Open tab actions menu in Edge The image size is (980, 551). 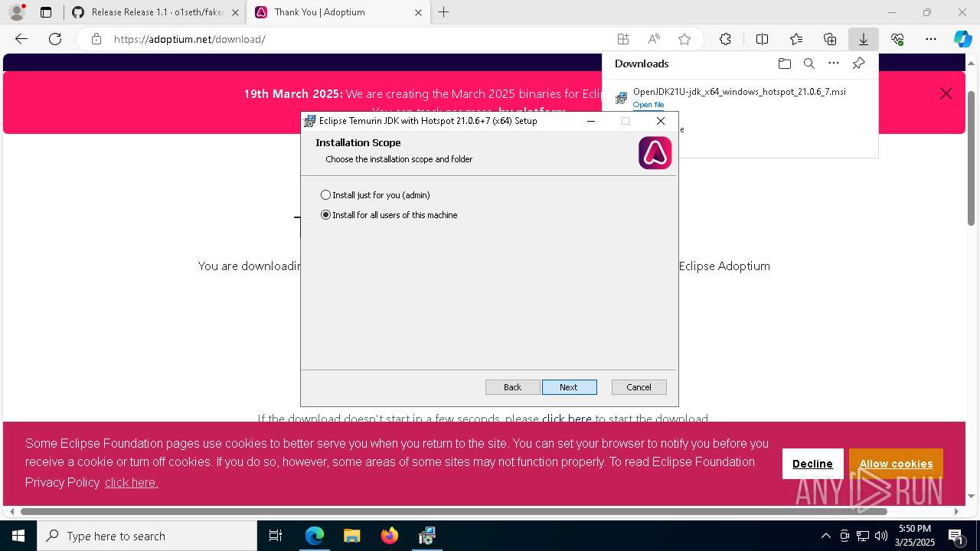[x=46, y=12]
